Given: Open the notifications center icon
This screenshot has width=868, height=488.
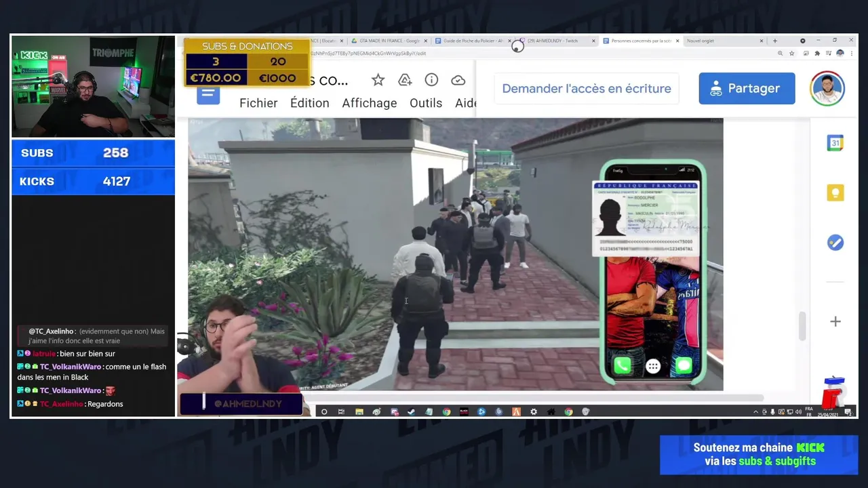Looking at the screenshot, I should click(x=849, y=412).
